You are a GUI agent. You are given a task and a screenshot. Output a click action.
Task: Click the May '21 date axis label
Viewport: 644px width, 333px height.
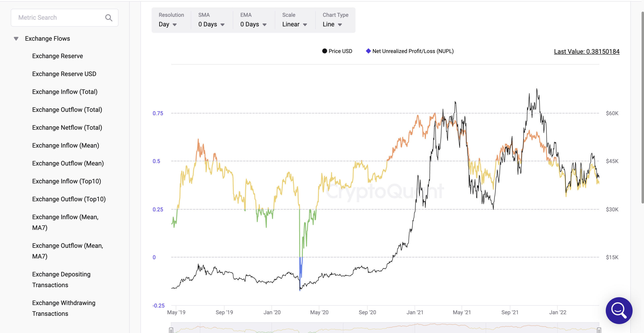click(462, 312)
